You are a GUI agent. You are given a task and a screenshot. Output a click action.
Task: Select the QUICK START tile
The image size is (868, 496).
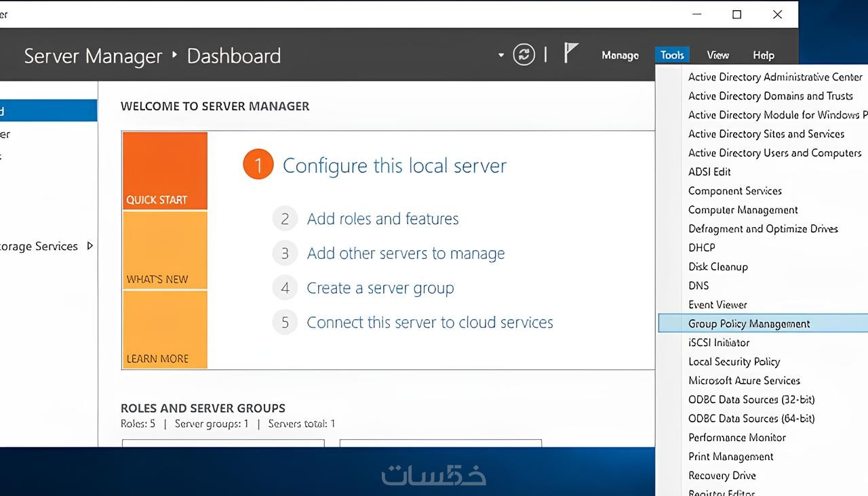click(165, 171)
